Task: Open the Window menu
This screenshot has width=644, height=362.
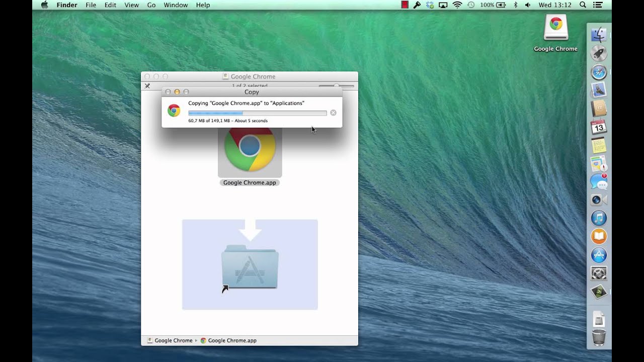Action: point(176,5)
